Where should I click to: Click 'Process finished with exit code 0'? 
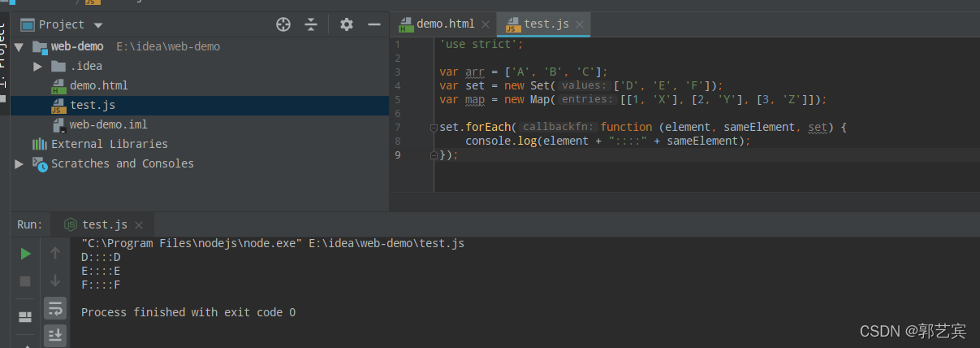click(188, 313)
